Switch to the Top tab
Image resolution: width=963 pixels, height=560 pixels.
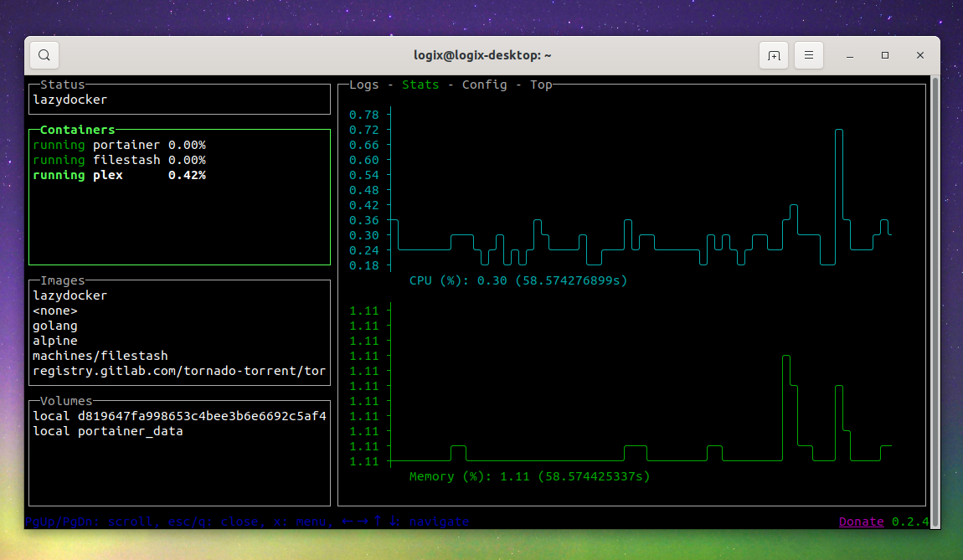(x=541, y=85)
